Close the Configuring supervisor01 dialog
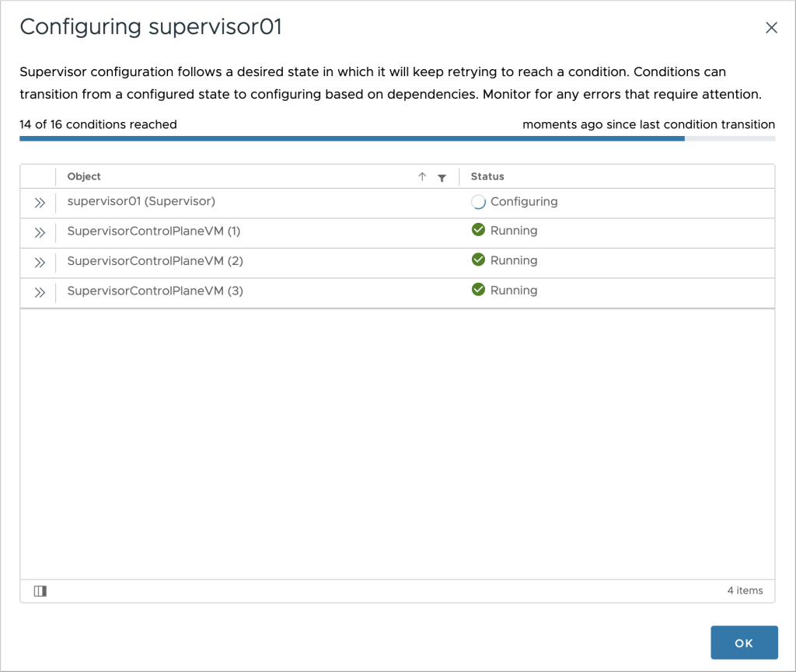The height and width of the screenshot is (672, 796). (x=771, y=27)
